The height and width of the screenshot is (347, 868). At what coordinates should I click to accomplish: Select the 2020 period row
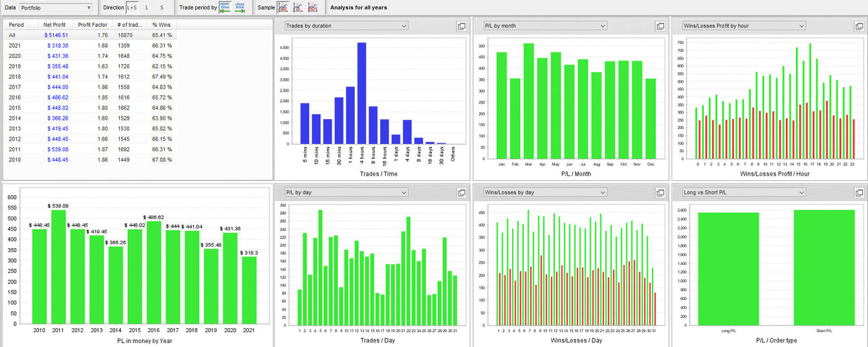(91, 56)
